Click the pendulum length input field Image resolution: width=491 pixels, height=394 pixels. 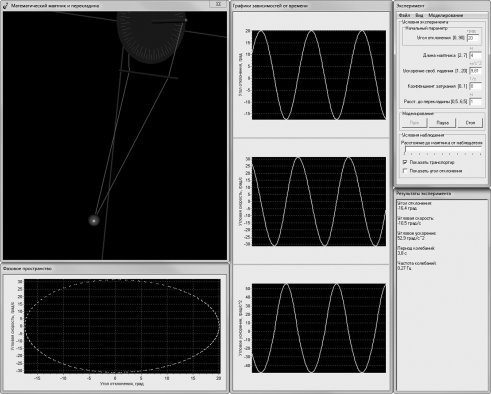pos(475,55)
